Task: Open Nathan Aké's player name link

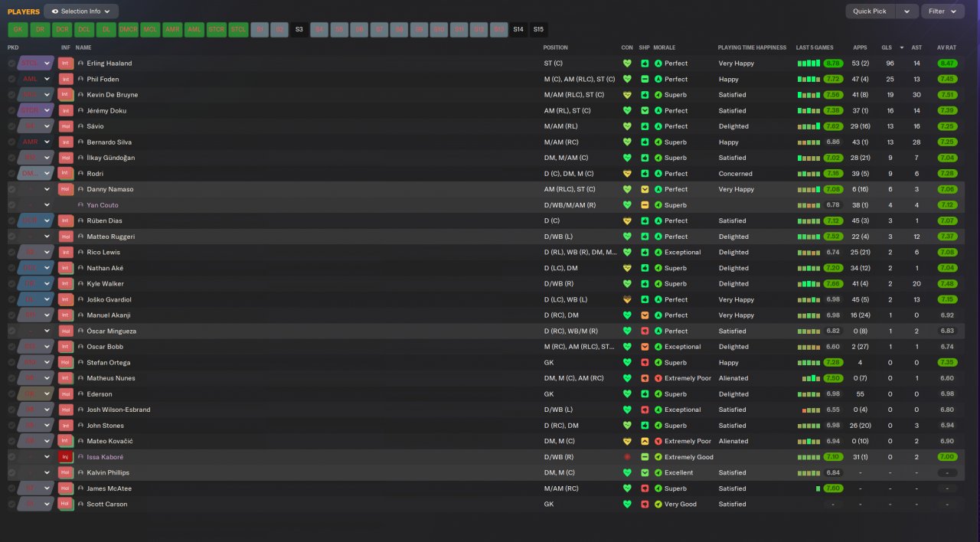Action: click(x=105, y=268)
